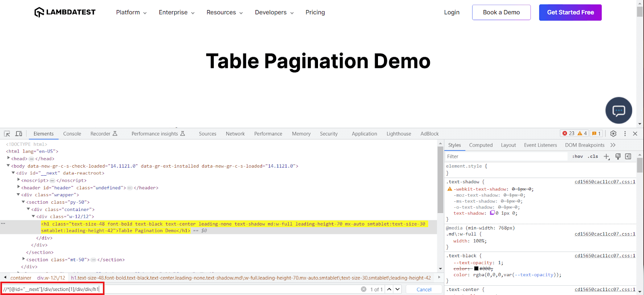644x295 pixels.
Task: Switch to the Computed styles tab
Action: pyautogui.click(x=481, y=145)
